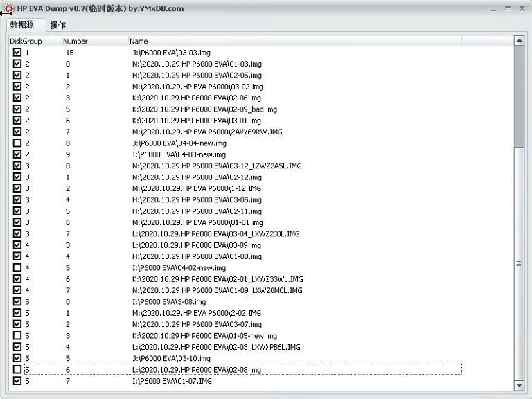Screen dimensions: 532x399
Task: Check the 04-04-new.img row checkbox
Action: point(17,143)
